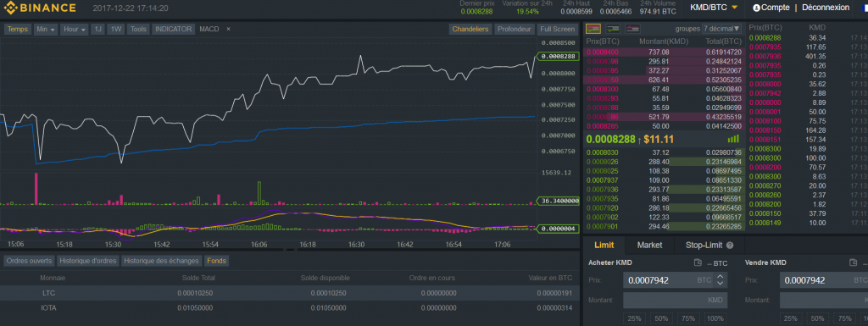868x326 pixels.
Task: Show buy orders only view icon
Action: (x=613, y=29)
